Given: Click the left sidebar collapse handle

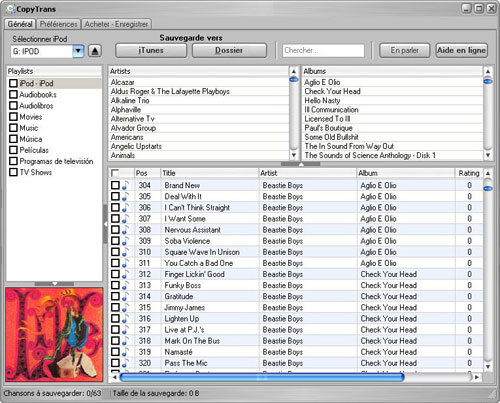Looking at the screenshot, I should tap(105, 224).
